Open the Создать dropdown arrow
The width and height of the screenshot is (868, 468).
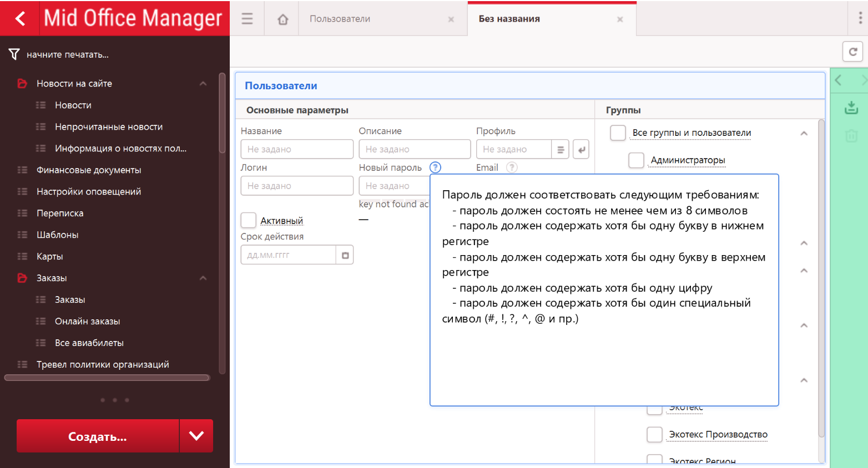pyautogui.click(x=196, y=436)
